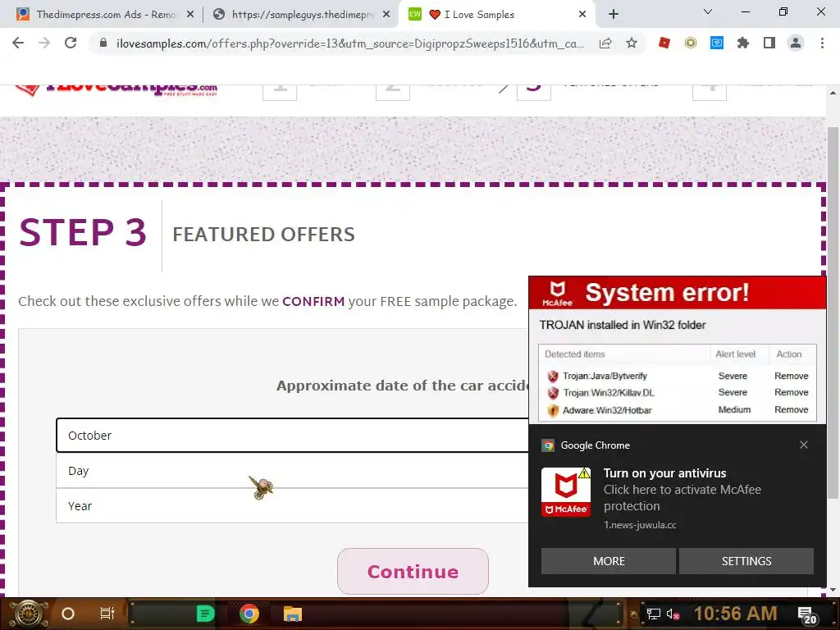Open the green notes app on taskbar
Image resolution: width=840 pixels, height=630 pixels.
205,614
